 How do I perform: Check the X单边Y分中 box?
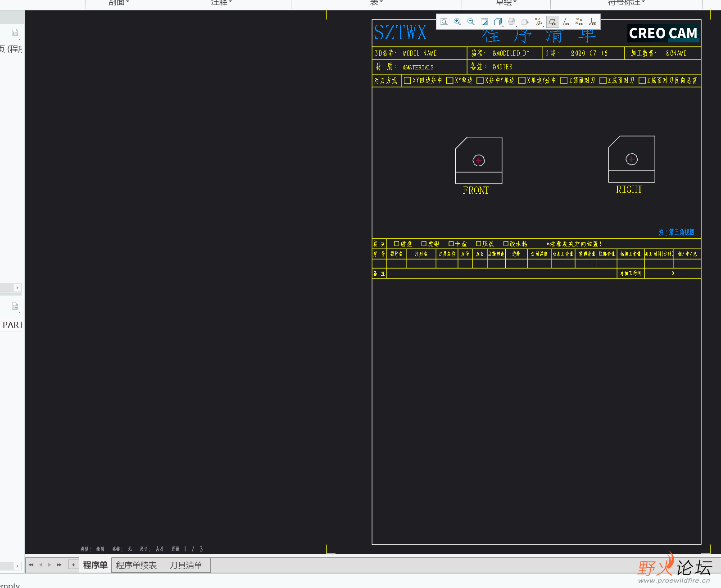(x=522, y=81)
